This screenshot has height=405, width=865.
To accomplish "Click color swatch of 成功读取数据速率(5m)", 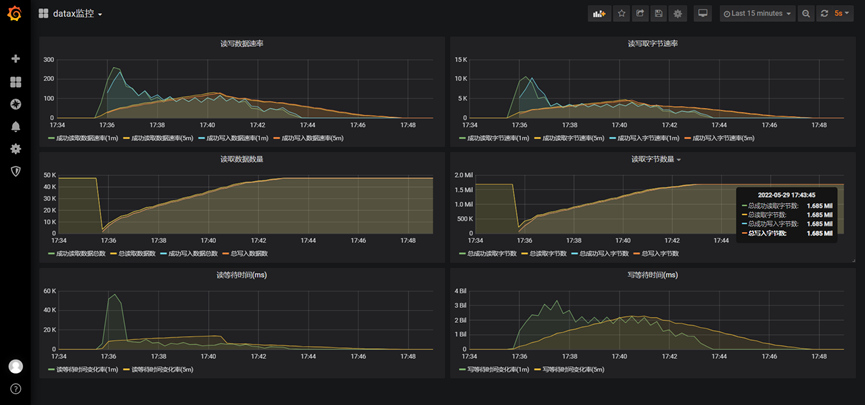I will [x=126, y=138].
